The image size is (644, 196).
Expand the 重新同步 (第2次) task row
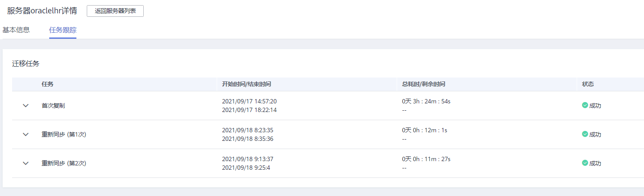click(x=25, y=163)
